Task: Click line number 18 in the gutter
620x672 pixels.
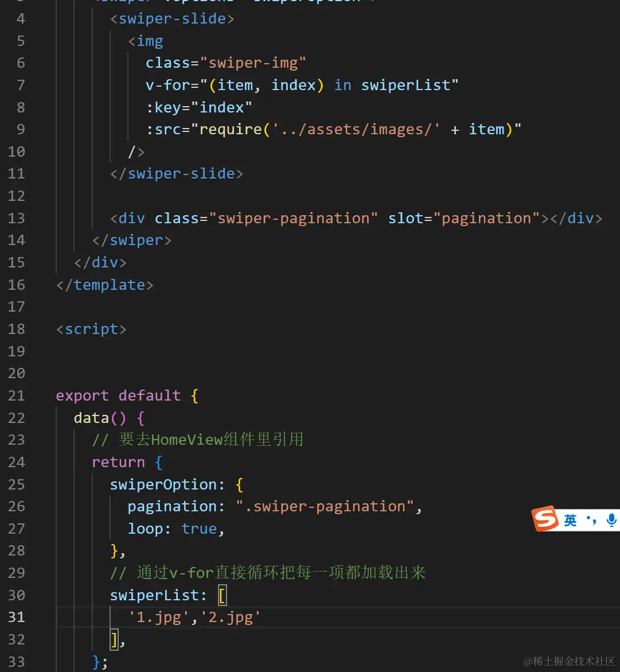Action: [x=16, y=329]
